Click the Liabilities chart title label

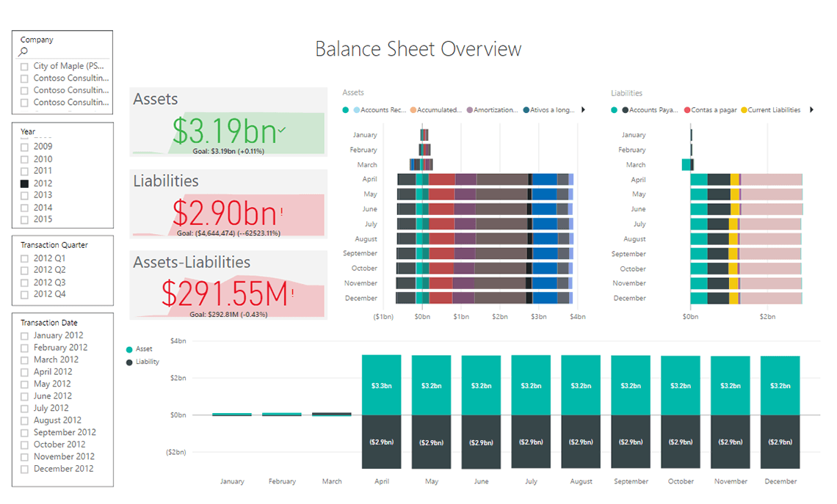point(626,93)
